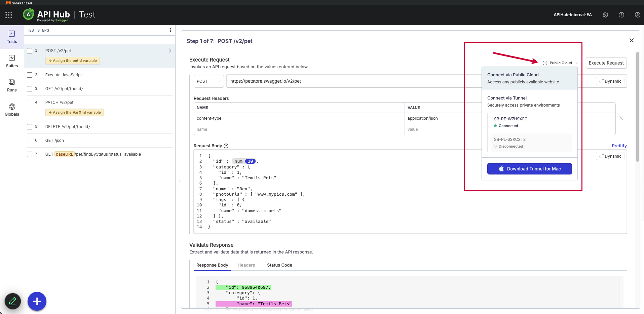644x314 pixels.
Task: Click the Execute Request button
Action: click(x=606, y=63)
